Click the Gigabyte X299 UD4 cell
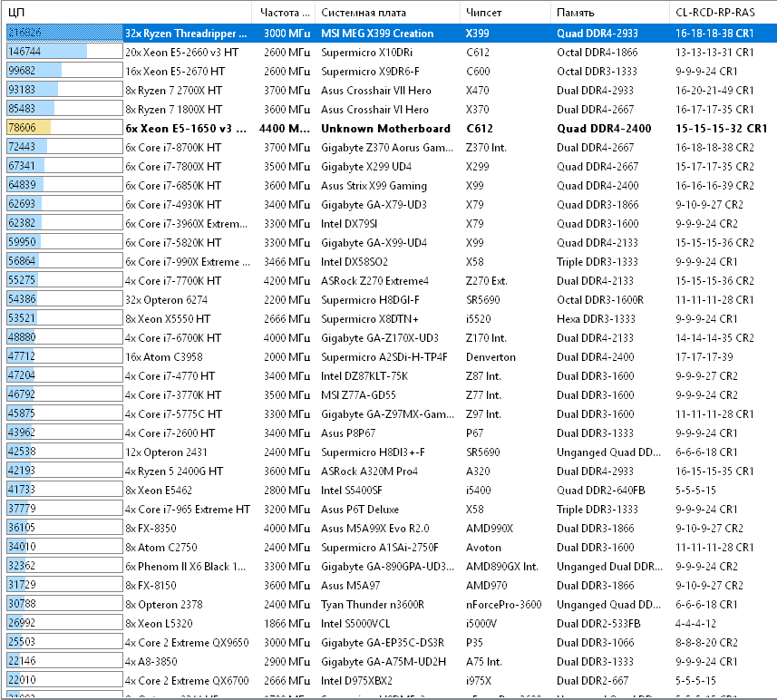This screenshot has width=777, height=700. 365,167
